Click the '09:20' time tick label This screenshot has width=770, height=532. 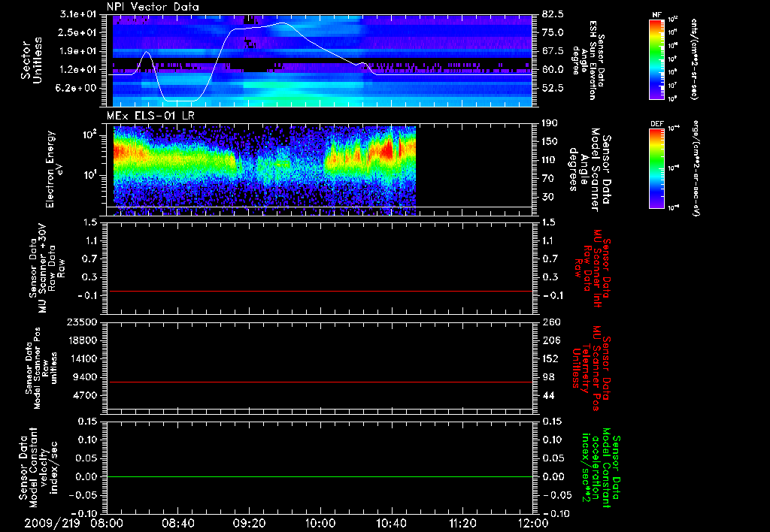[x=249, y=524]
